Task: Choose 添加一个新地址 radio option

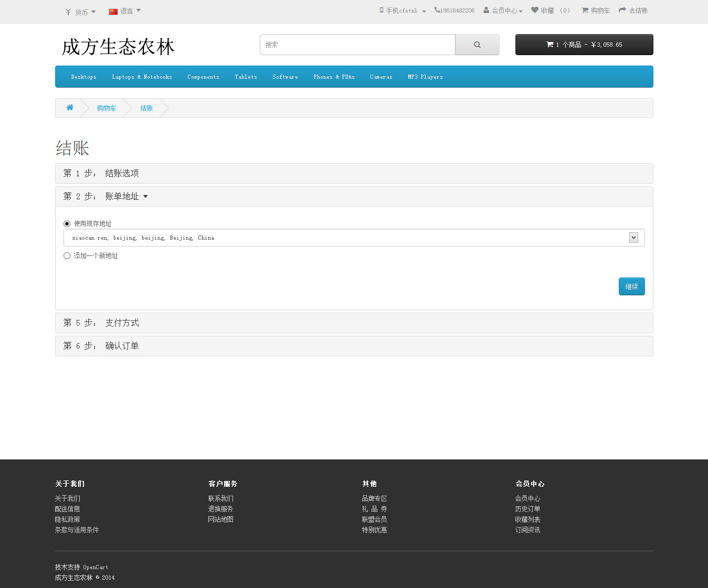Action: click(67, 255)
